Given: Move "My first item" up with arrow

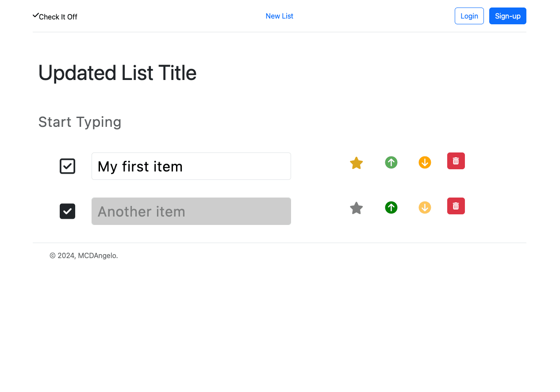Looking at the screenshot, I should click(391, 163).
